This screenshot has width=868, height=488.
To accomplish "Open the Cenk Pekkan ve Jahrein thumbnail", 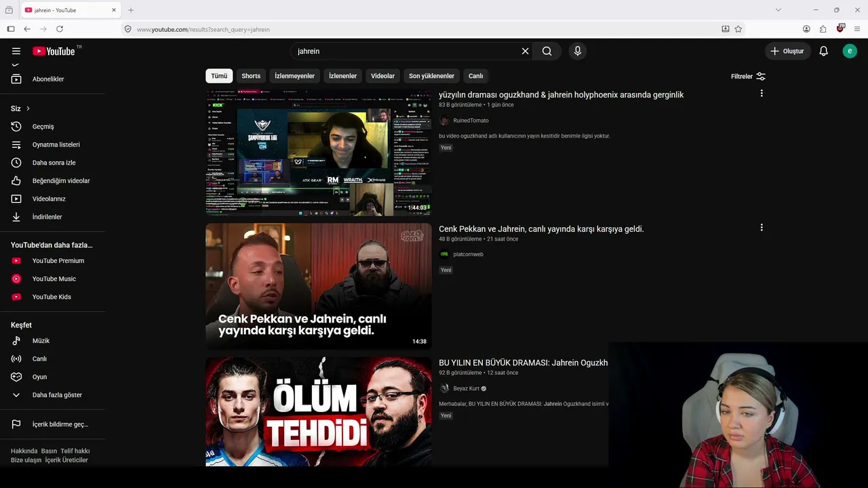I will tap(319, 287).
